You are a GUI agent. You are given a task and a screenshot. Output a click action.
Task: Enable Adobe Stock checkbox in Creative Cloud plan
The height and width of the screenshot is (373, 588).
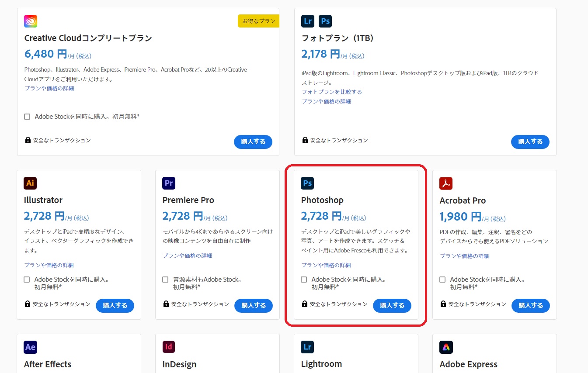pos(27,117)
